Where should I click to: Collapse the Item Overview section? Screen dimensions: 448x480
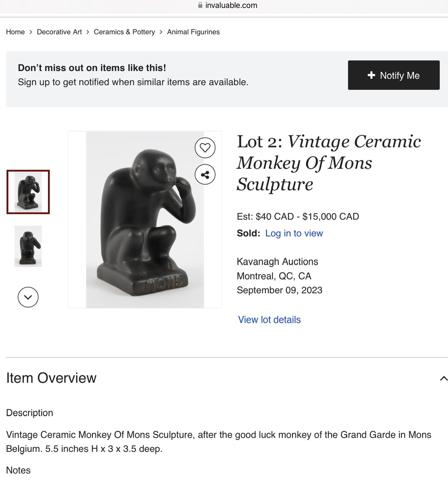[x=444, y=378]
